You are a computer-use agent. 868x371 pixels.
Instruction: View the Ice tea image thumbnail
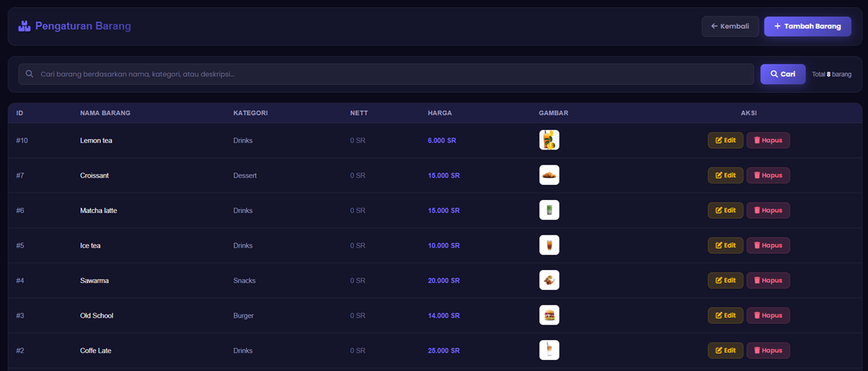tap(549, 245)
